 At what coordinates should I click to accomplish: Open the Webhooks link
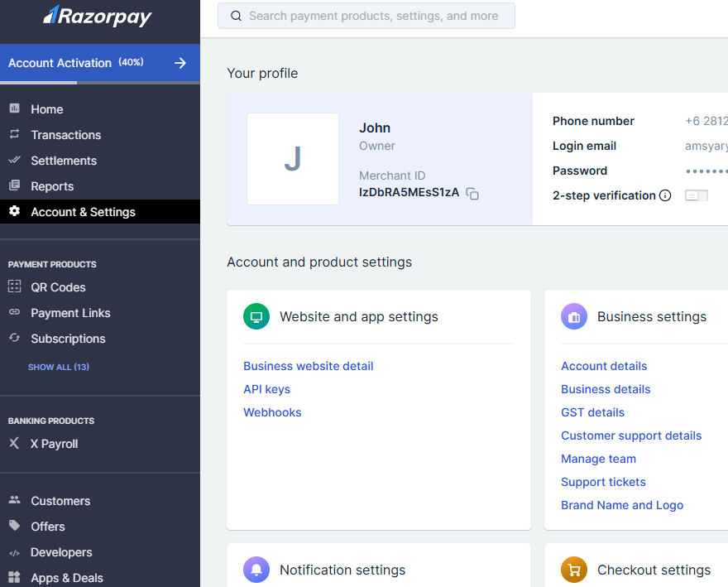[x=272, y=412]
